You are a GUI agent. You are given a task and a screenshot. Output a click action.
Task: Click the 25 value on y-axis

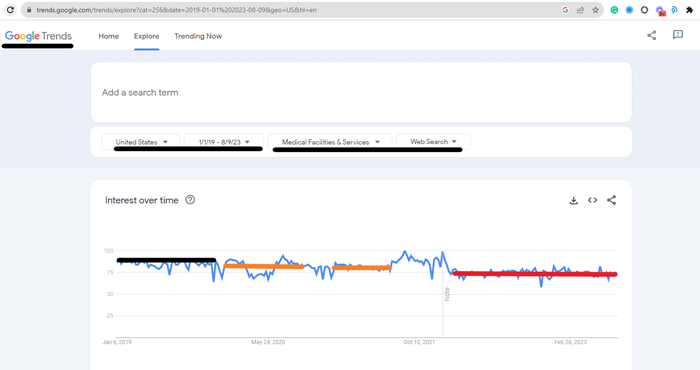click(110, 316)
